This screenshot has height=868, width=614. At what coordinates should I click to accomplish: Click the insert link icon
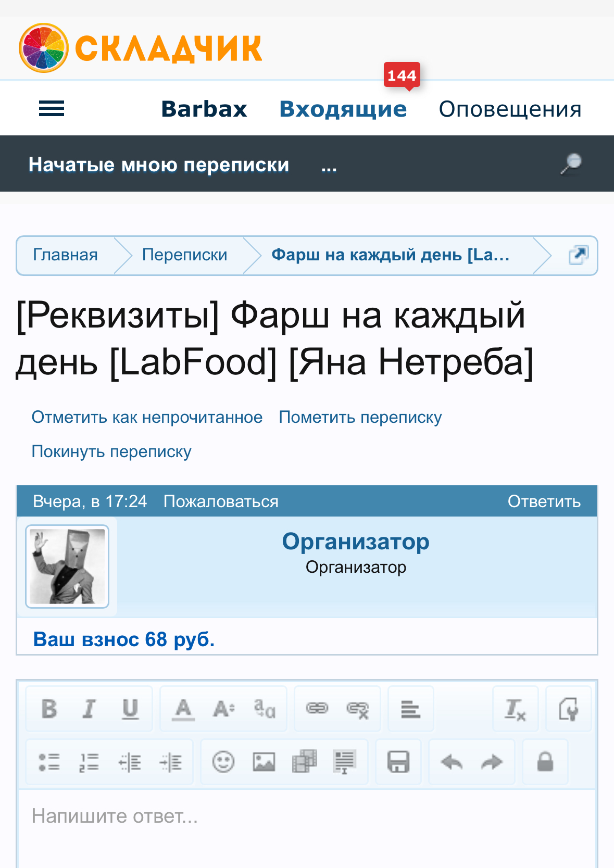click(317, 709)
